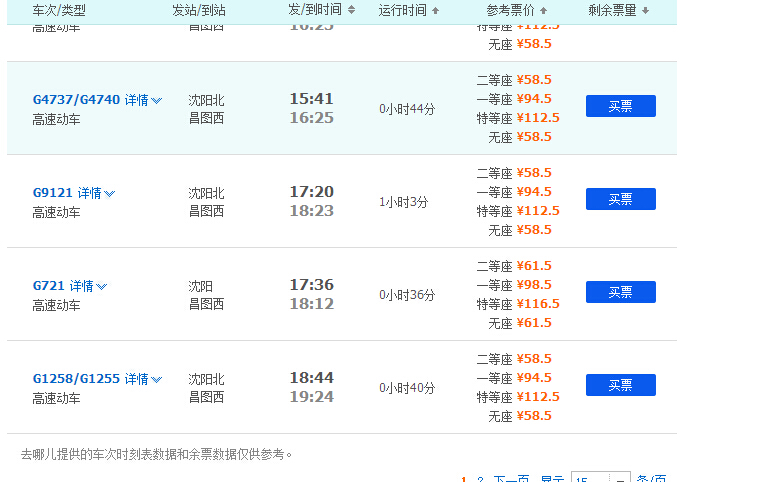Sort by remaining tickets arrow
The width and height of the screenshot is (770, 482).
(x=646, y=10)
